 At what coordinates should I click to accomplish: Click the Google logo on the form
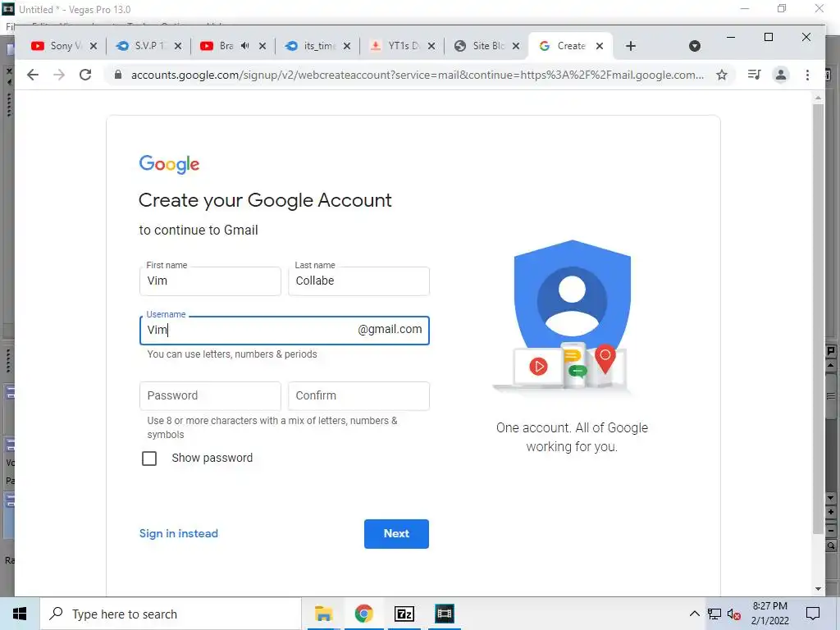pos(169,164)
